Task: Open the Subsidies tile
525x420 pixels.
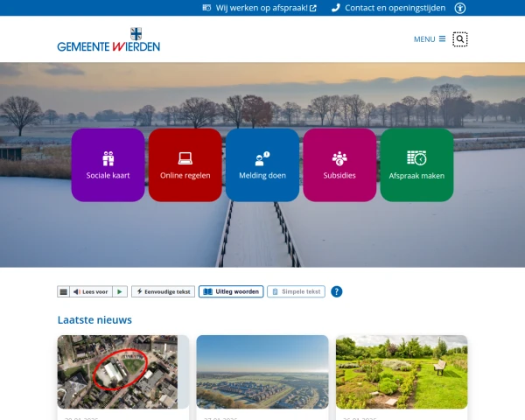Action: click(x=339, y=165)
